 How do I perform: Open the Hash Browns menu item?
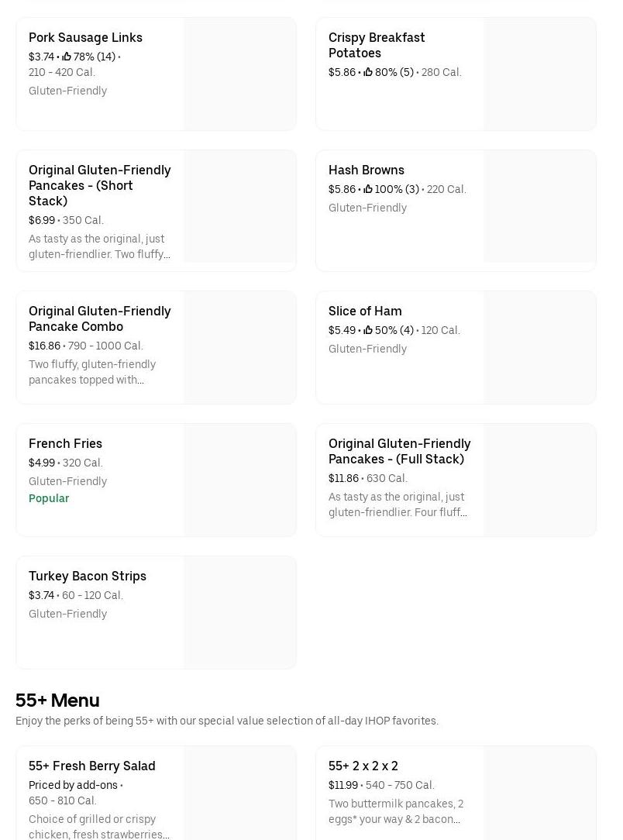point(367,170)
